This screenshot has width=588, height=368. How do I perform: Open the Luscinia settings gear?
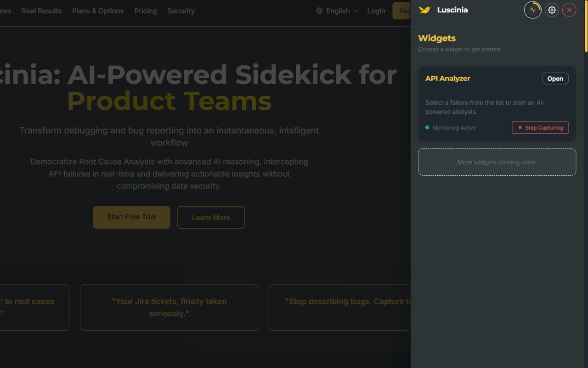tap(552, 10)
